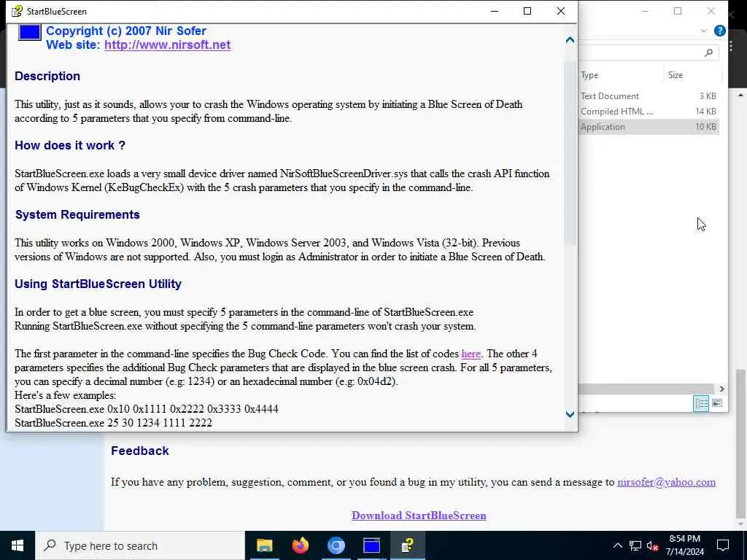Screen dimensions: 747x560
Task: Click the Download StartBlueScreen link
Action: [419, 516]
